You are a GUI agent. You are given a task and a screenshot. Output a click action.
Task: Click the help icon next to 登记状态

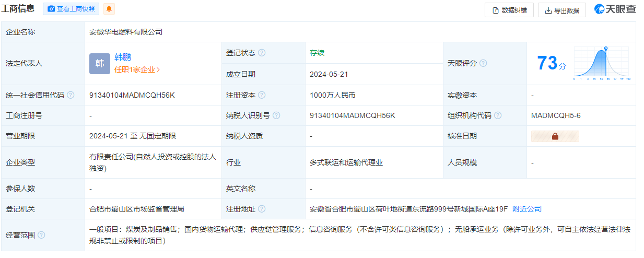tap(262, 53)
